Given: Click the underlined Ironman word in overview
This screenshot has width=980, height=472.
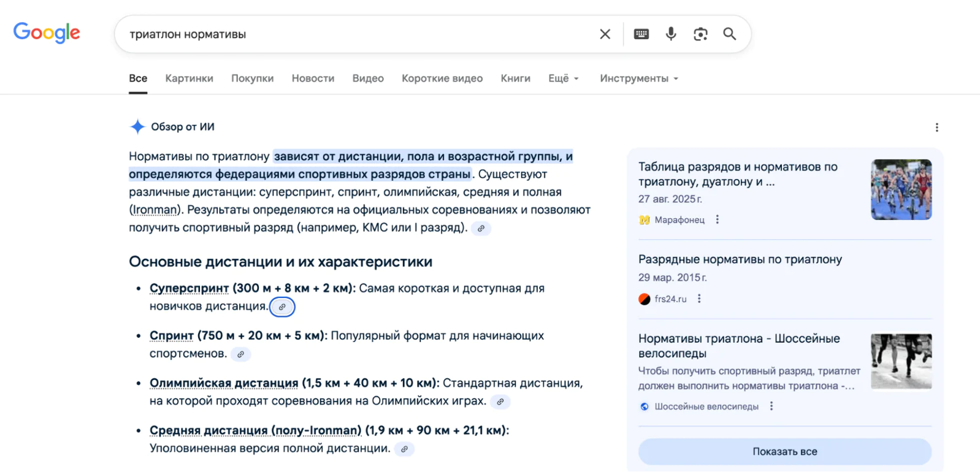Looking at the screenshot, I should point(155,210).
